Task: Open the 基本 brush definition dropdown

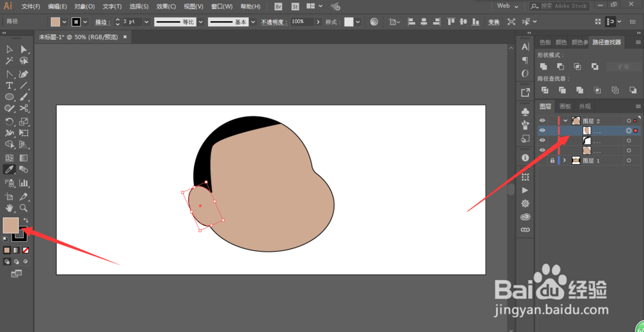Action: pyautogui.click(x=253, y=22)
